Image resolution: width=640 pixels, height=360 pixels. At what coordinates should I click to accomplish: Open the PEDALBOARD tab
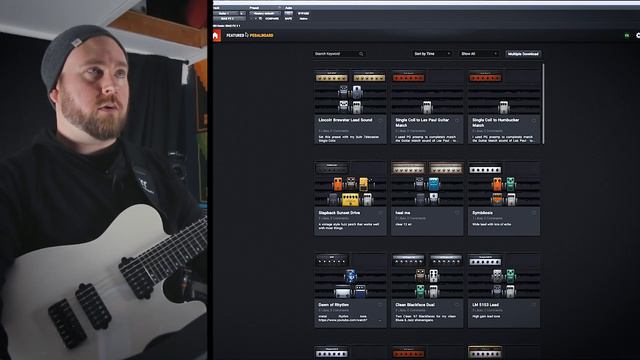(262, 36)
